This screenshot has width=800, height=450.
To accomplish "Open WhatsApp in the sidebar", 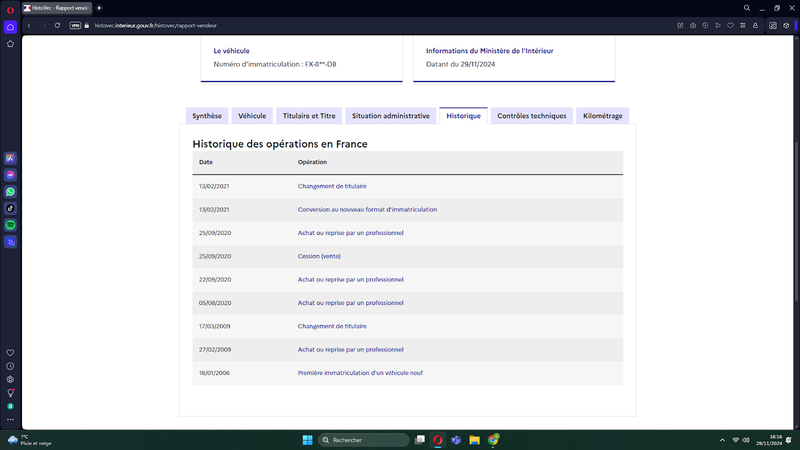I will tap(10, 192).
